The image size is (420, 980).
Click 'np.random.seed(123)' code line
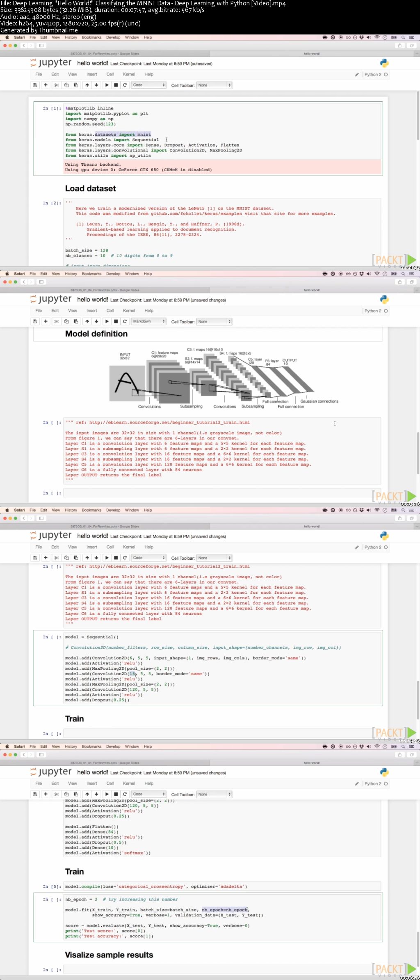(91, 124)
